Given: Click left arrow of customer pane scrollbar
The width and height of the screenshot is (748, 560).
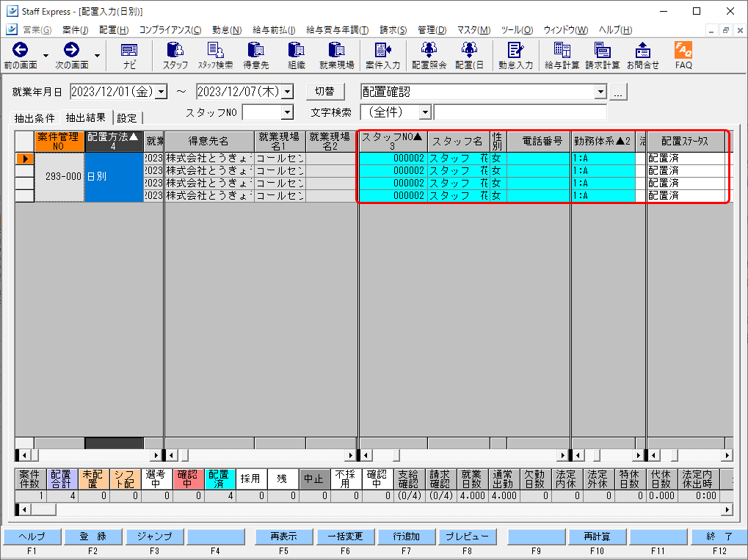Looking at the screenshot, I should [x=171, y=456].
